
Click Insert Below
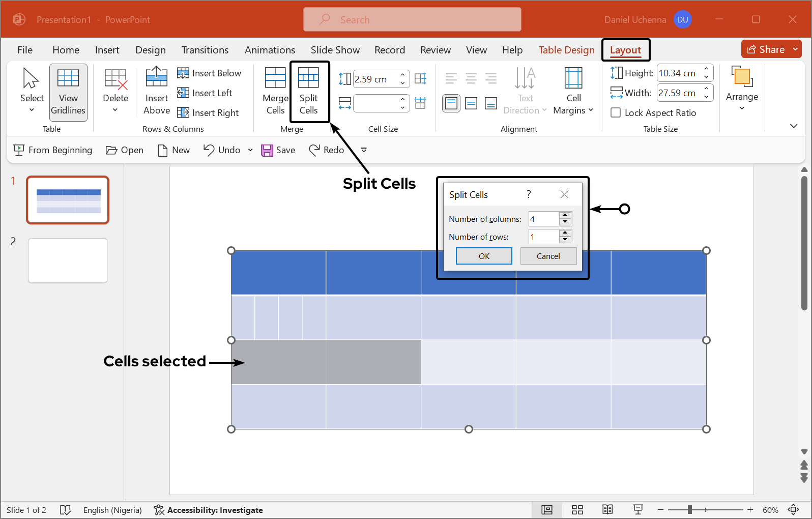click(209, 73)
